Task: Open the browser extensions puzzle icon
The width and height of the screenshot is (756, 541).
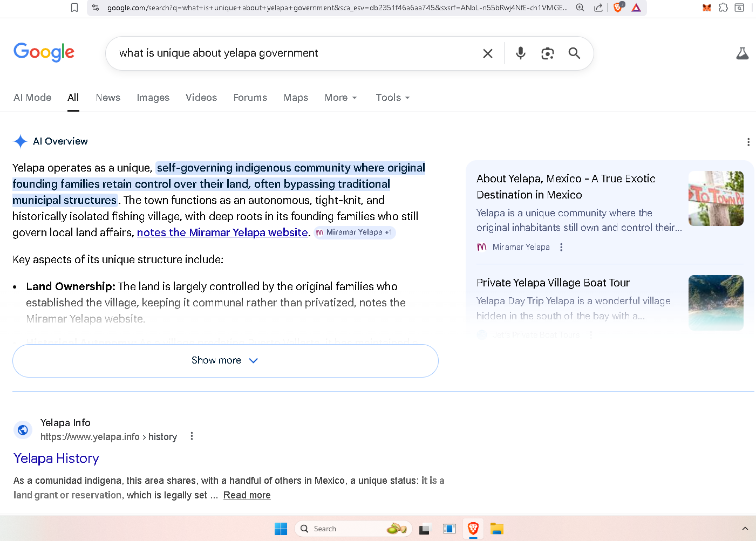Action: tap(723, 8)
